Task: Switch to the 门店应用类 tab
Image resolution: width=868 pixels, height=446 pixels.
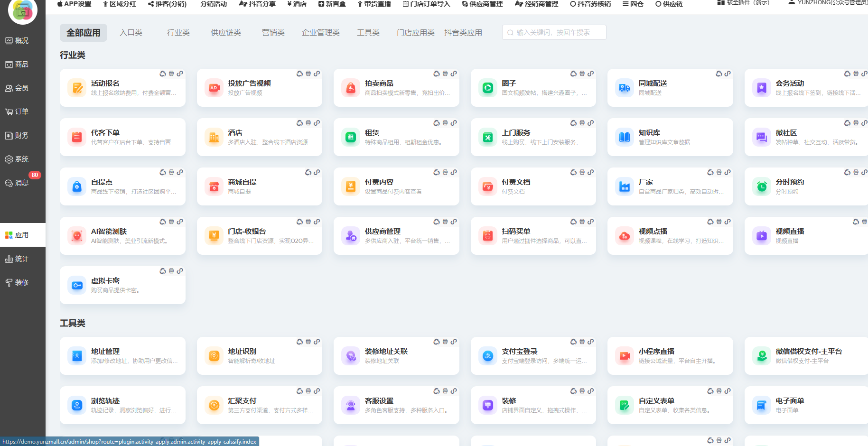Action: (x=416, y=33)
